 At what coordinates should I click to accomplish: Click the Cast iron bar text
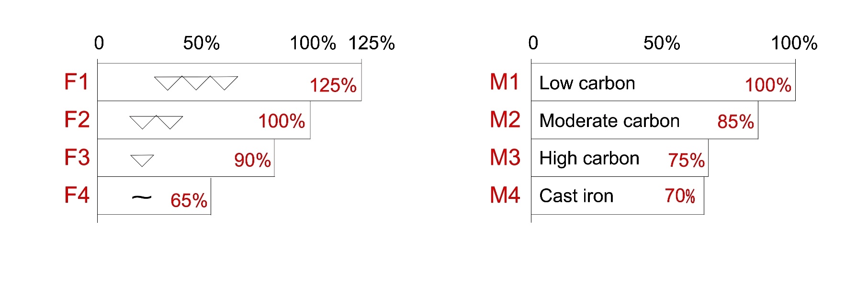(x=576, y=196)
